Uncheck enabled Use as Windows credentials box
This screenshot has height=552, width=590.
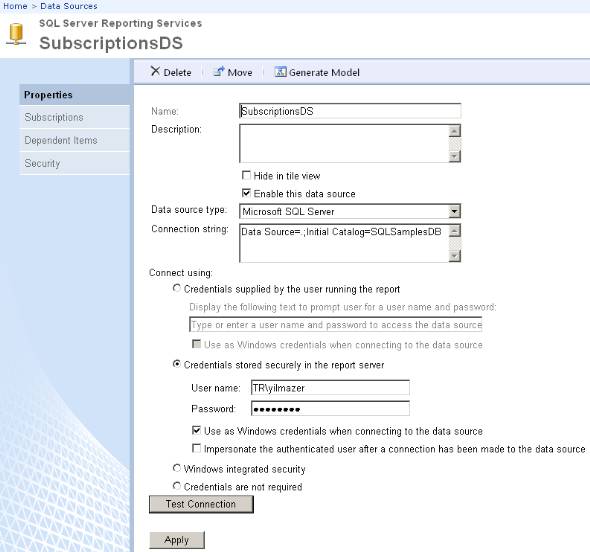[196, 430]
